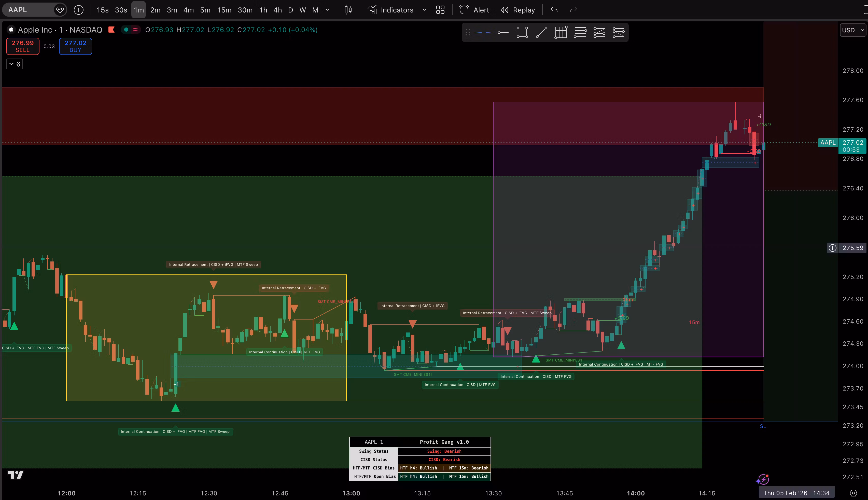Image resolution: width=868 pixels, height=500 pixels.
Task: Switch to the 4h timeframe
Action: (277, 10)
